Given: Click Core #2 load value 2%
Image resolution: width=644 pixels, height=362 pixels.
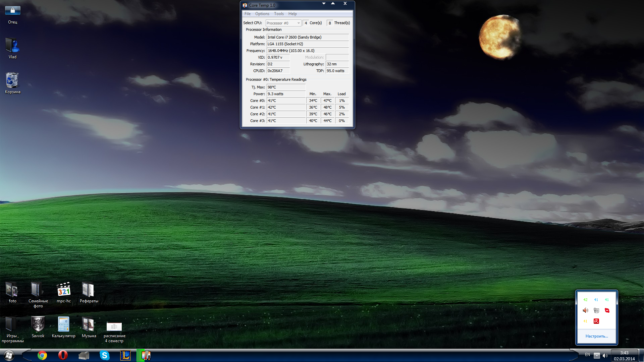Looking at the screenshot, I should [x=342, y=114].
